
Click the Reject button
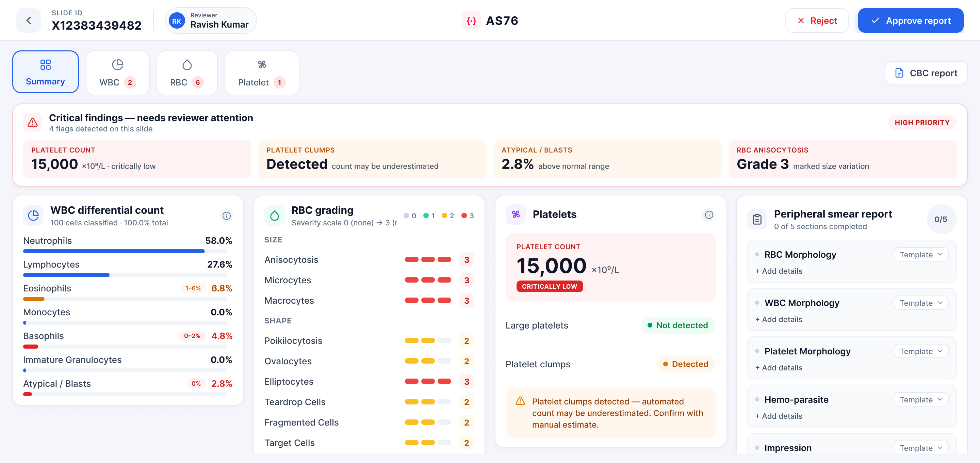tap(816, 20)
